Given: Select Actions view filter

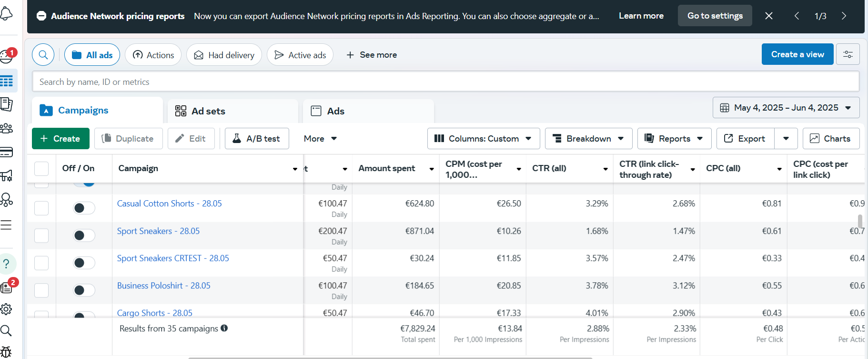Looking at the screenshot, I should 153,55.
